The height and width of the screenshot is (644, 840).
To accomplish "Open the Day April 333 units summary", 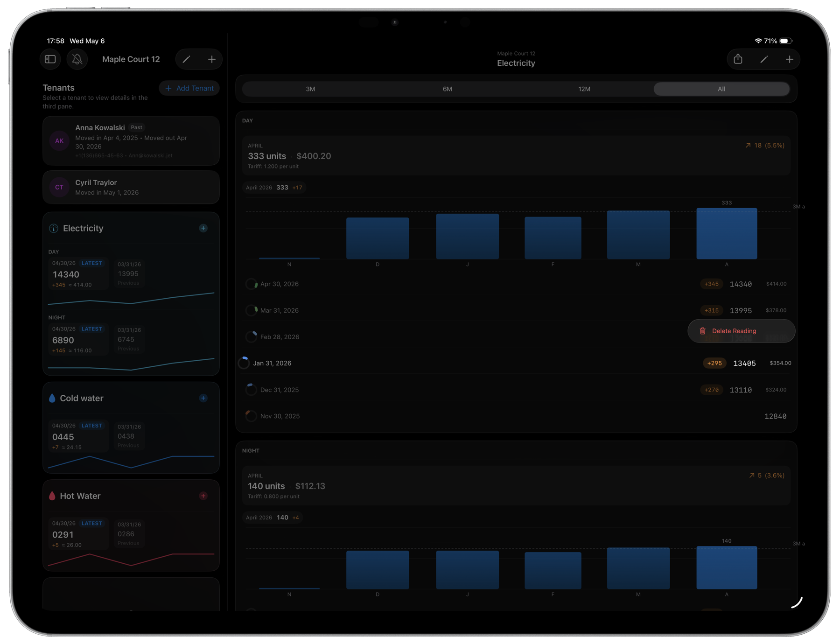I will tap(516, 156).
